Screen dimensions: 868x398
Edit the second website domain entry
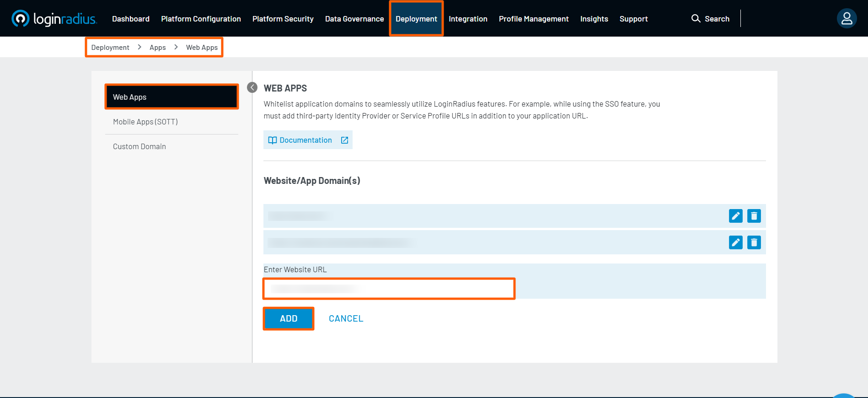(735, 242)
